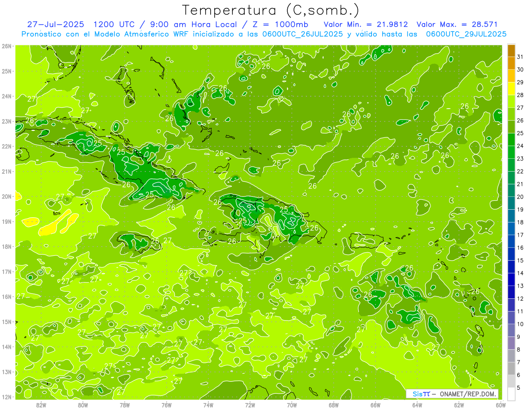This screenshot has width=532, height=411.
Task: Click the "17N" latitude axis label
Action: click(x=6, y=271)
